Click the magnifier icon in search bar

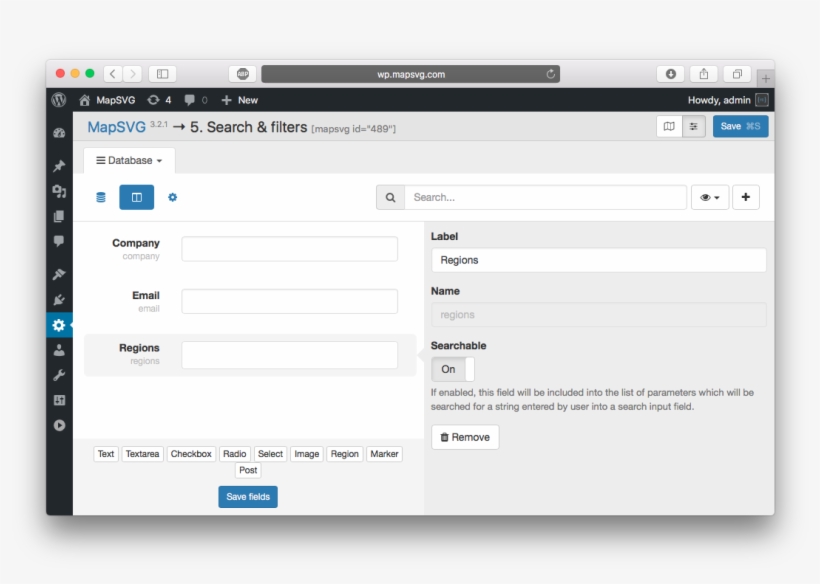(x=390, y=197)
